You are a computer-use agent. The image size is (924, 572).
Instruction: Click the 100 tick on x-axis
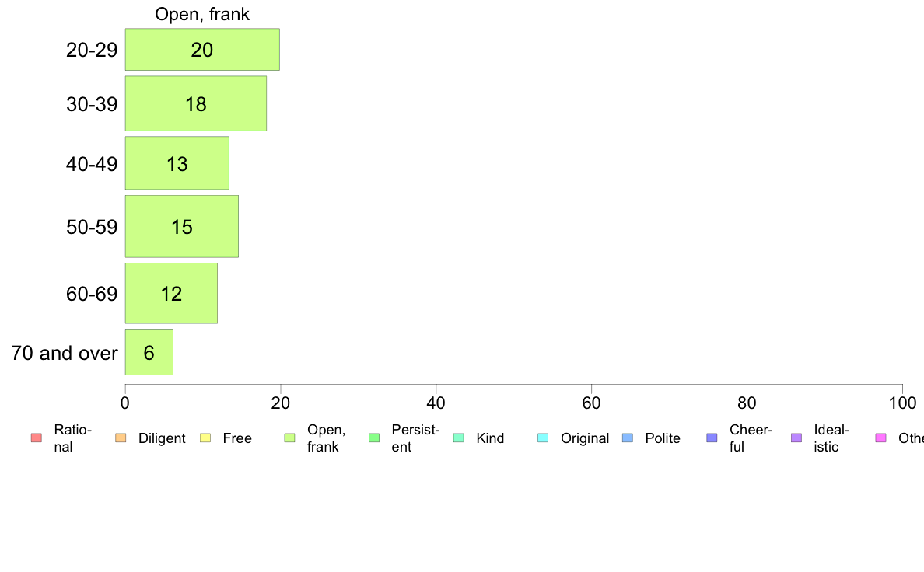coord(902,403)
